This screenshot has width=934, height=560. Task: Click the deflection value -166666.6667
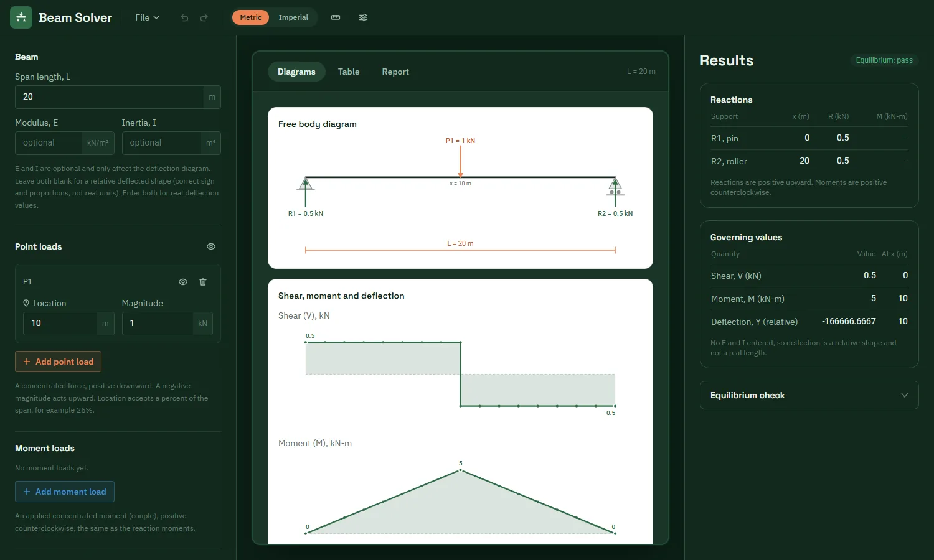tap(849, 321)
